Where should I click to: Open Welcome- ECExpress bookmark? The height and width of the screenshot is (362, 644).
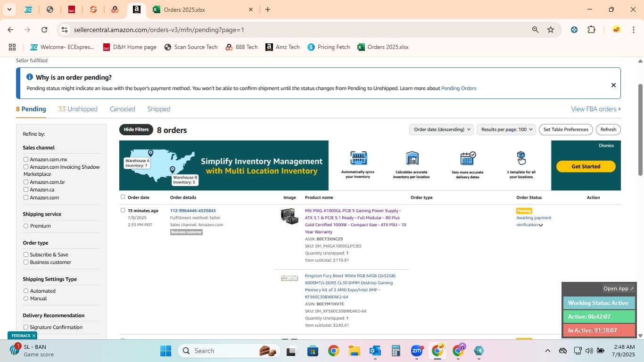(62, 47)
